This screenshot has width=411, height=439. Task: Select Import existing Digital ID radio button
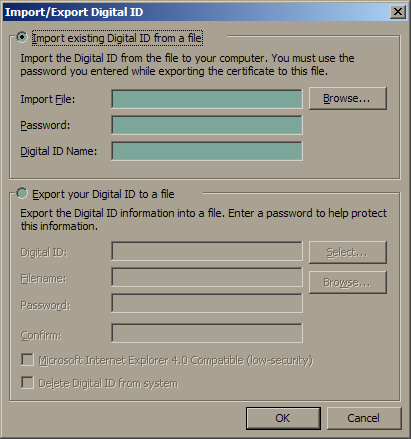pos(22,37)
